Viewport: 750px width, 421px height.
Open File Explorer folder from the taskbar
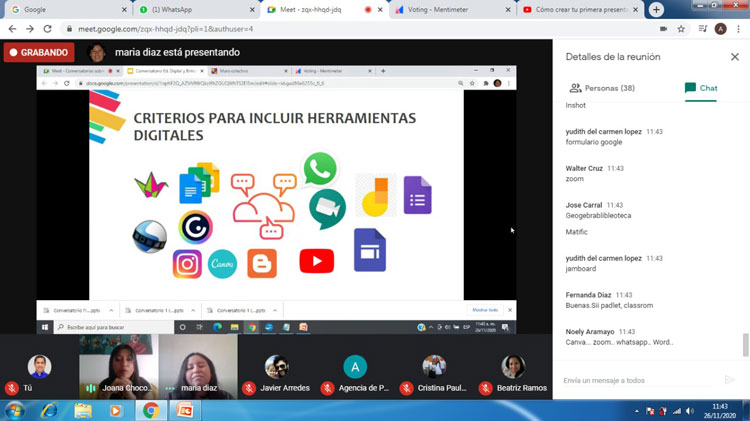pos(83,411)
